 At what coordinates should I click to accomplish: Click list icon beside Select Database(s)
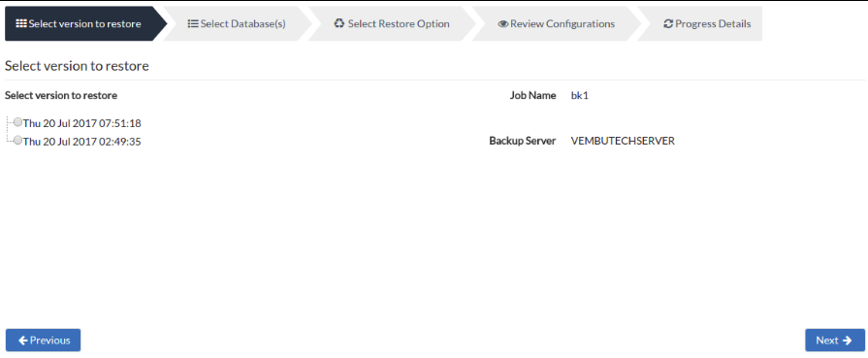click(x=193, y=24)
